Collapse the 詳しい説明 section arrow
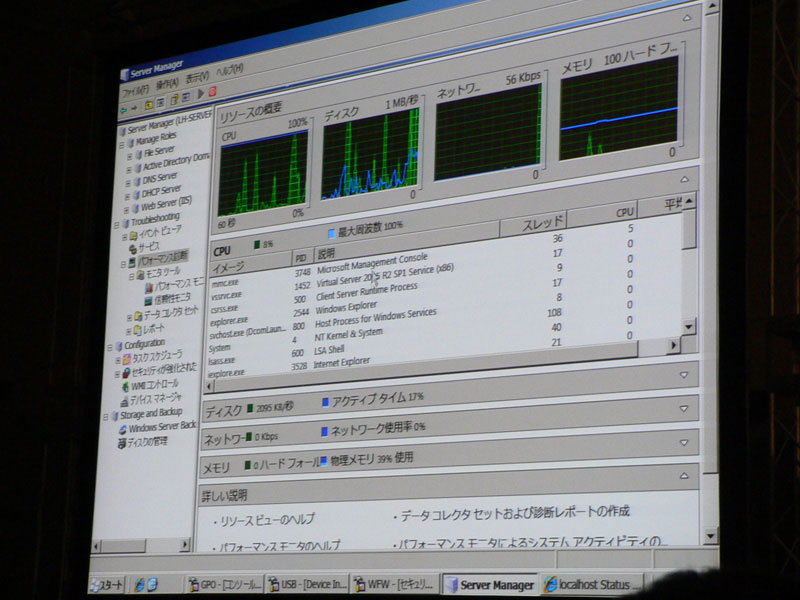Viewport: 800px width, 600px height. coord(684,476)
